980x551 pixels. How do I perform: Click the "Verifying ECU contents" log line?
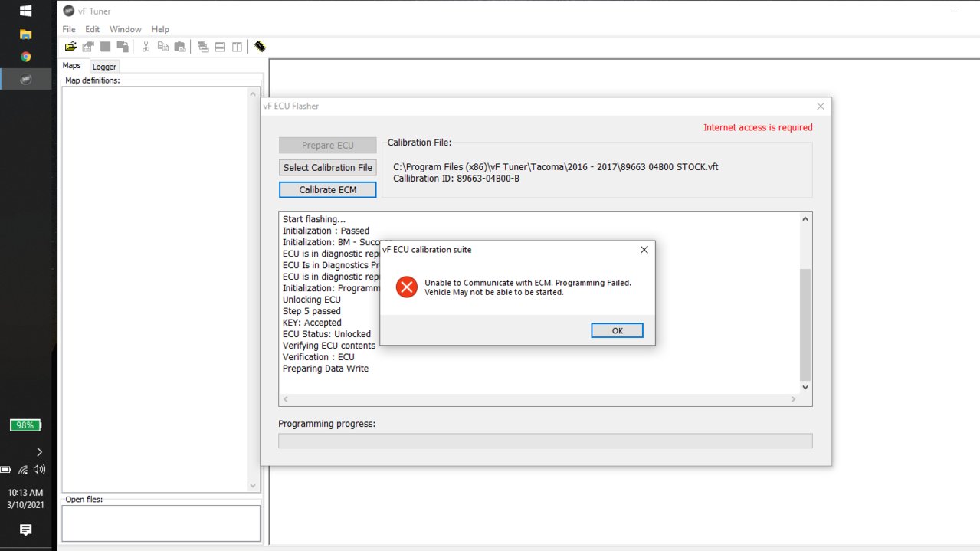point(329,346)
